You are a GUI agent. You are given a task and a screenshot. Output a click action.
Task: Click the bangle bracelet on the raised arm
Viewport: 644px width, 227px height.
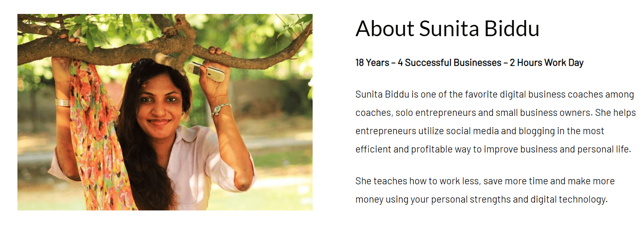pyautogui.click(x=62, y=102)
